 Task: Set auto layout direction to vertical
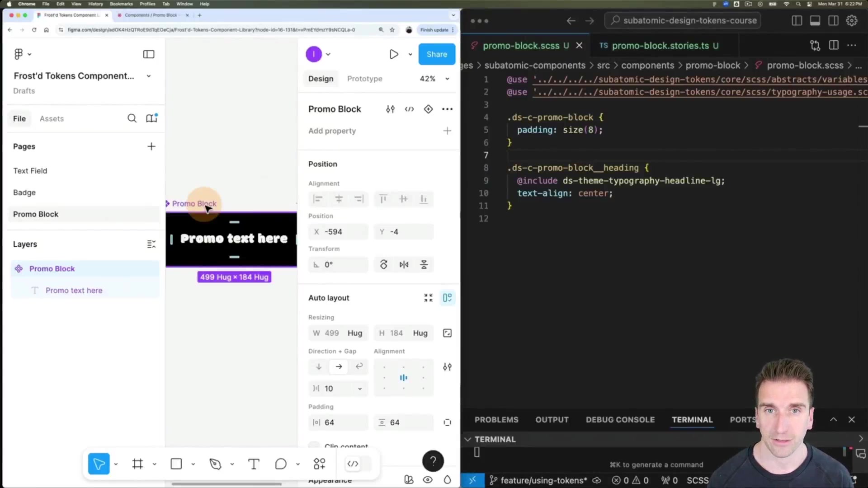319,366
